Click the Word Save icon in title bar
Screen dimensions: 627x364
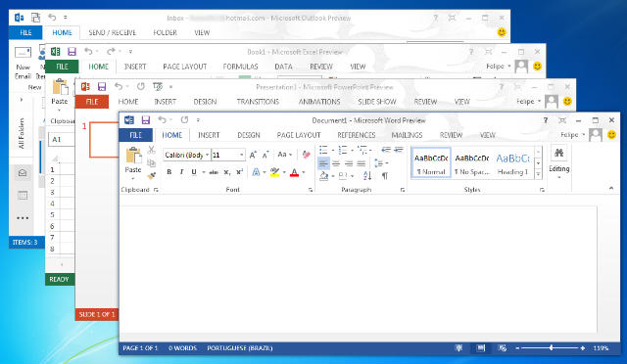[146, 120]
